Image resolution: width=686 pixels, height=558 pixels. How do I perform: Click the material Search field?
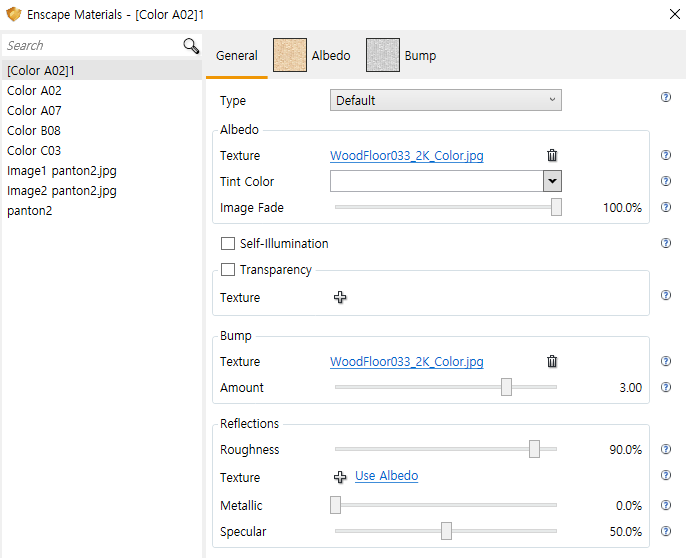[x=90, y=46]
